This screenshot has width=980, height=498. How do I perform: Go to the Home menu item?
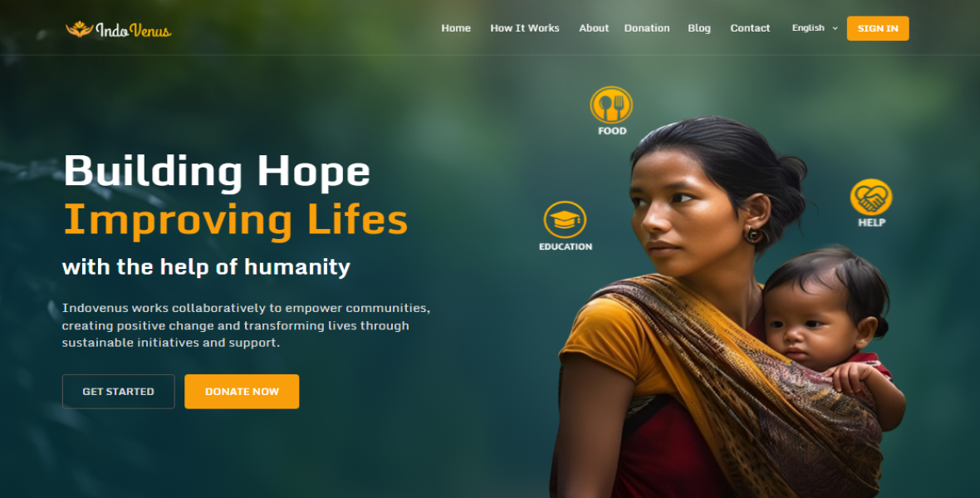coord(456,28)
